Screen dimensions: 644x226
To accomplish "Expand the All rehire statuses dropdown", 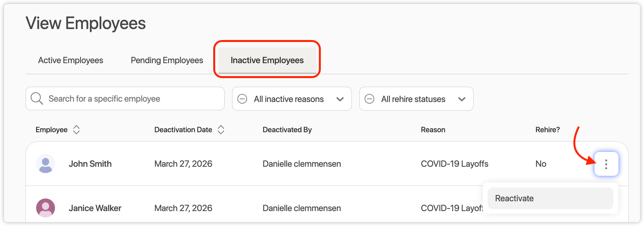I will 413,99.
